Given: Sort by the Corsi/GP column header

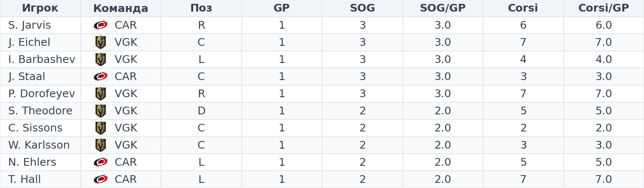Looking at the screenshot, I should pos(604,8).
